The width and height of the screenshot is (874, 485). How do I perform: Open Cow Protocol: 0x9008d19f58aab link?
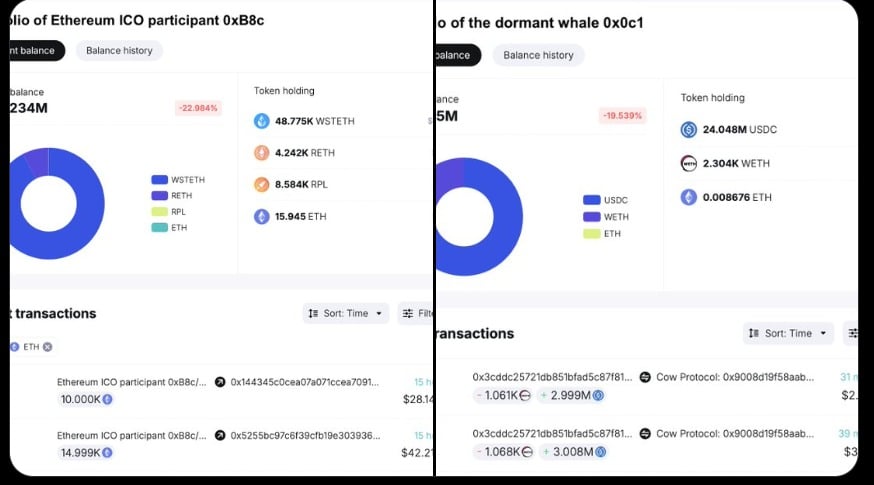pyautogui.click(x=734, y=377)
